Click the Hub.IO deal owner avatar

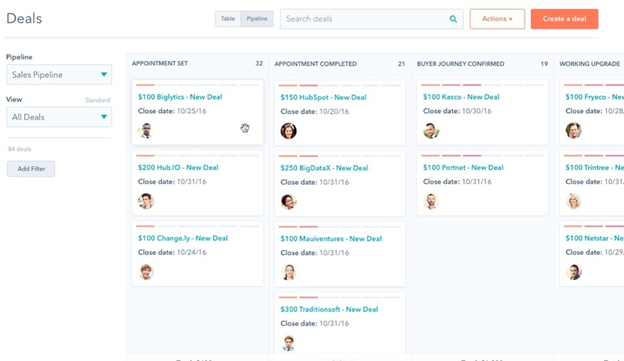[146, 201]
